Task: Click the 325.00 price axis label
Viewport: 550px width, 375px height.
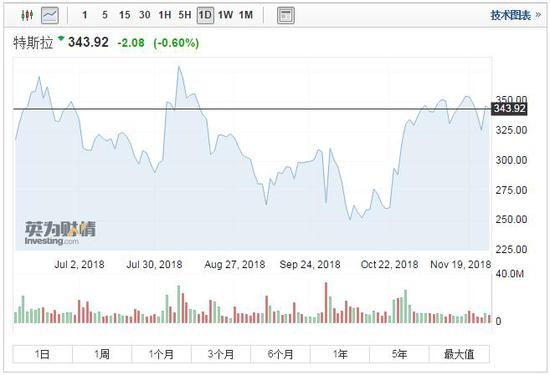Action: click(511, 130)
